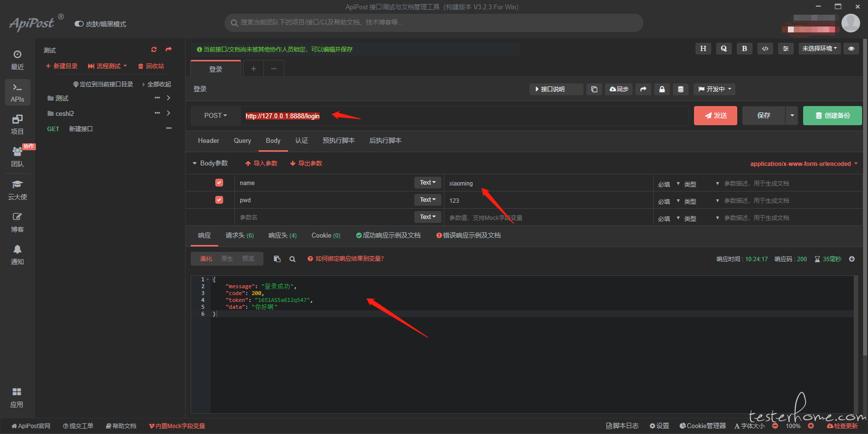Switch to the Header tab
This screenshot has width=868, height=434.
point(208,140)
